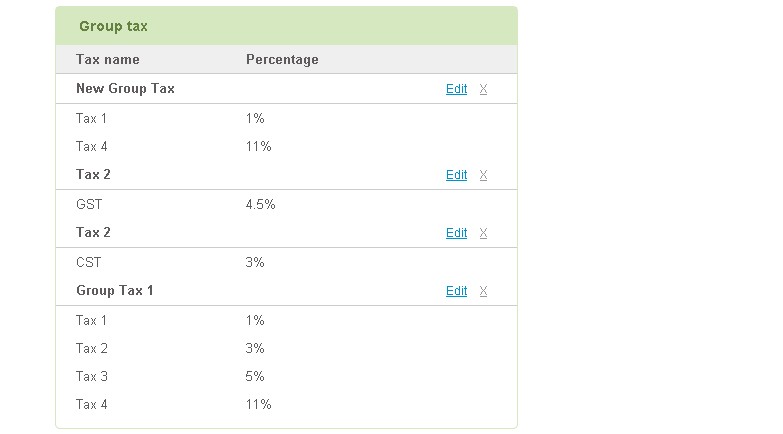
Task: Click Edit for the Tax 2 group above CST
Action: click(x=456, y=233)
